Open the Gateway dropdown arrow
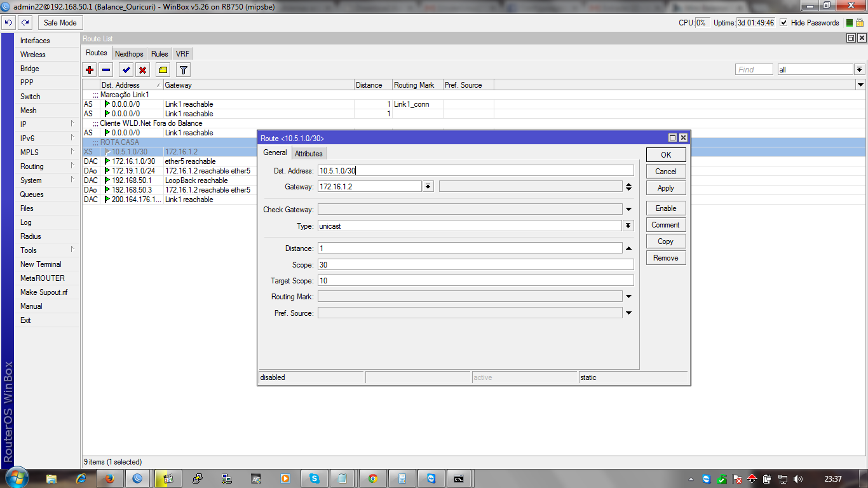Viewport: 868px width, 488px height. (x=428, y=186)
